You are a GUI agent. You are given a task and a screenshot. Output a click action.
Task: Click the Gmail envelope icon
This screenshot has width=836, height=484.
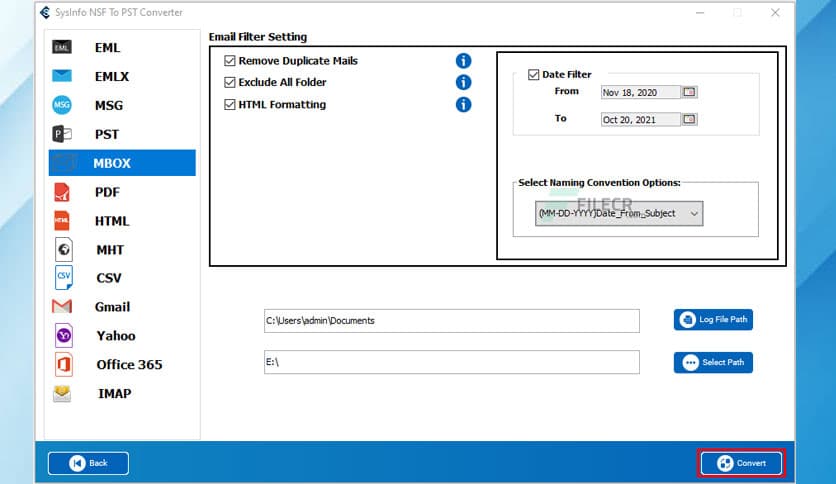62,306
